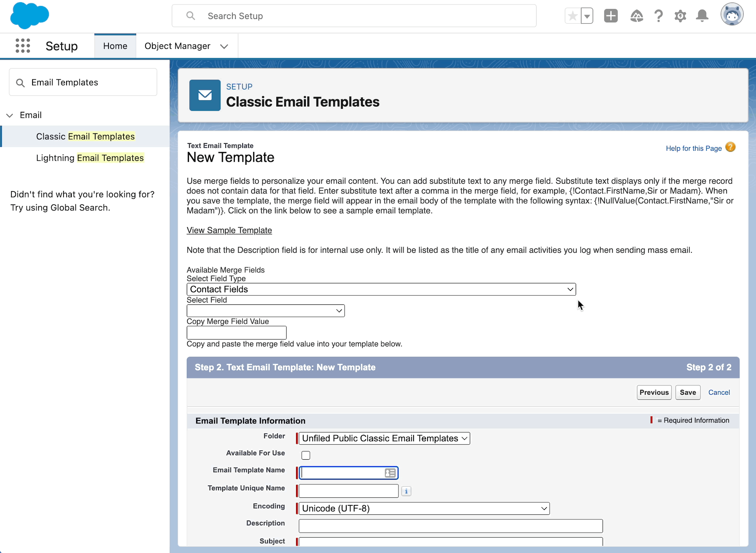Click the Template Unique Name field
This screenshot has height=553, width=756.
click(x=349, y=491)
